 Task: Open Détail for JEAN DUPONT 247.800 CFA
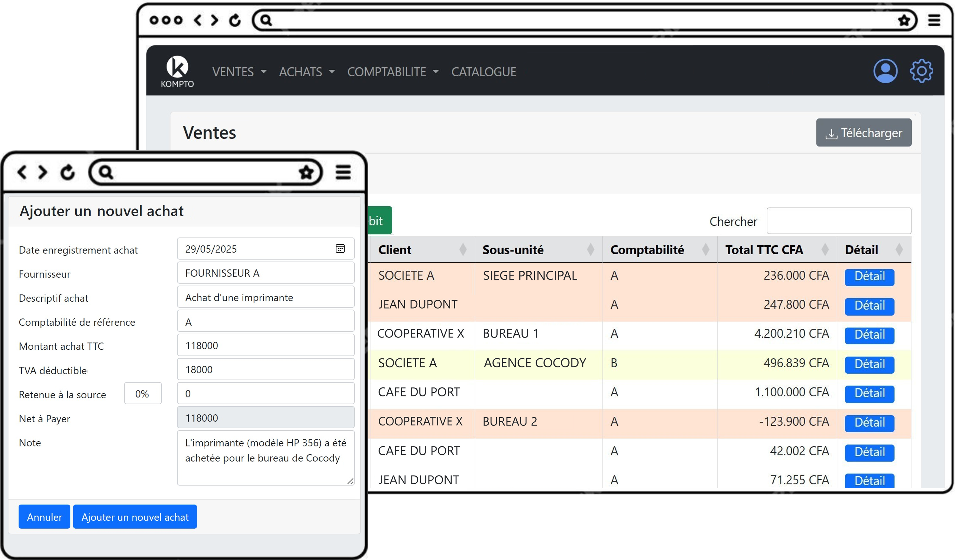click(x=869, y=306)
